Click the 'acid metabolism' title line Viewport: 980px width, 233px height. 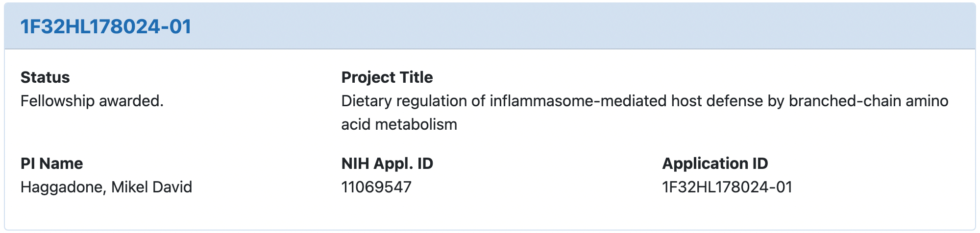399,124
